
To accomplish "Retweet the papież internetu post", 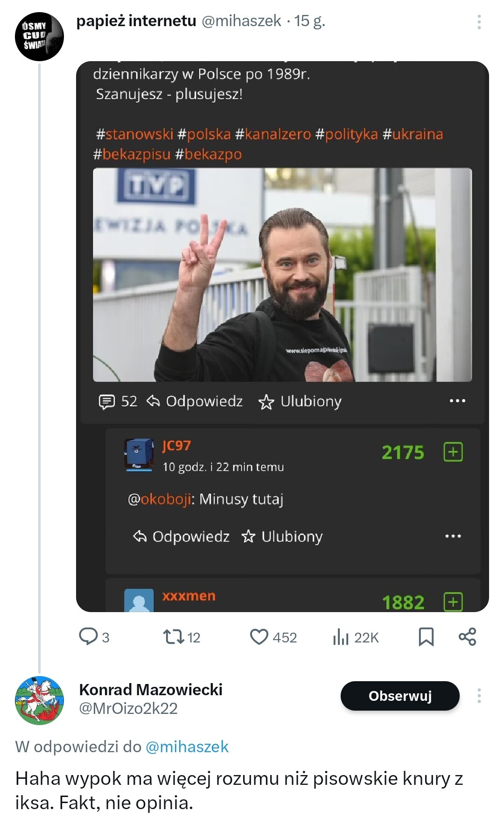I will (174, 637).
